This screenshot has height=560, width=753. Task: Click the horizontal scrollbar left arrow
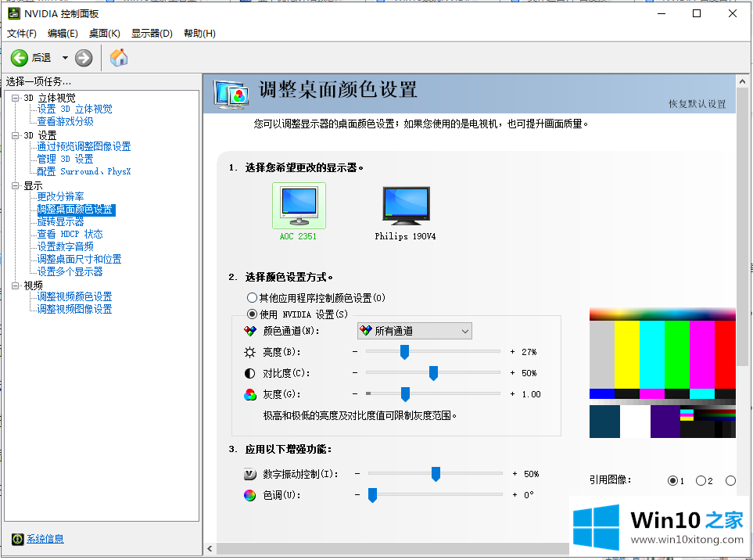[x=210, y=548]
